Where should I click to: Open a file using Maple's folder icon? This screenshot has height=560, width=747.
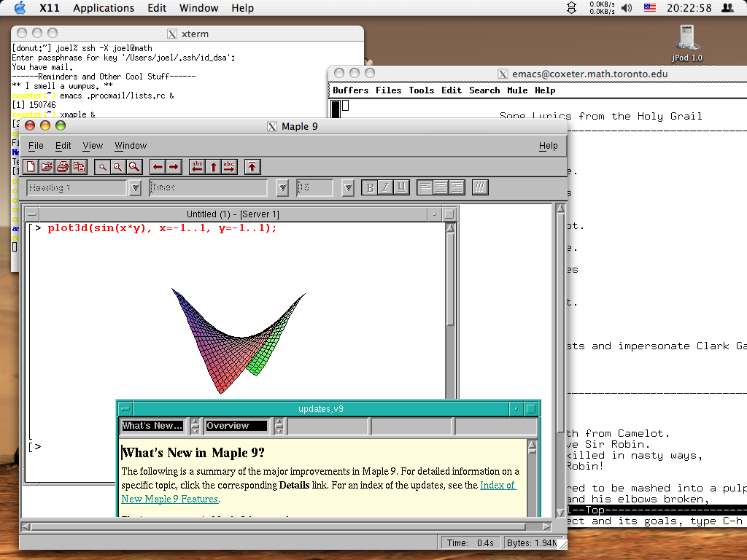coord(47,167)
